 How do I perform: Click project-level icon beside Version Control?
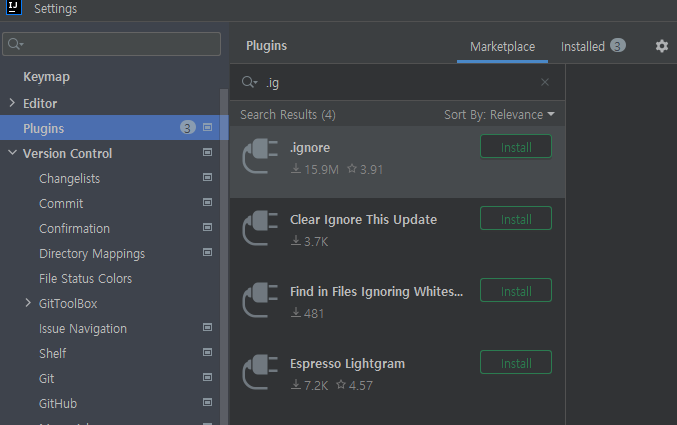coord(207,152)
